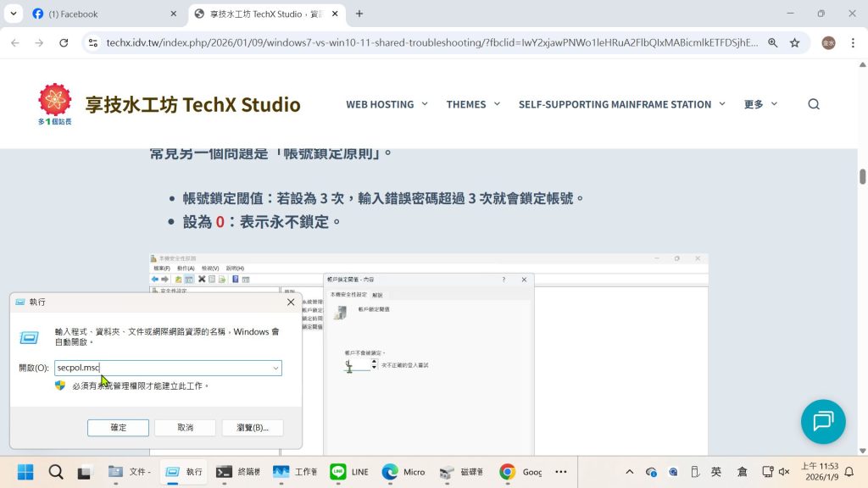
Task: Click the secpol.msc input field
Action: 161,368
